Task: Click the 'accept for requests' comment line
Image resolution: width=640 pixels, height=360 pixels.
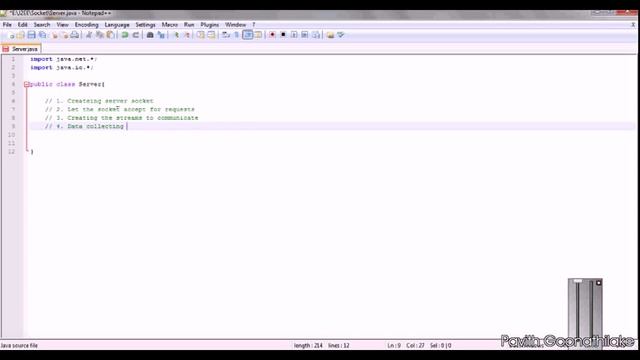Action: (120, 109)
